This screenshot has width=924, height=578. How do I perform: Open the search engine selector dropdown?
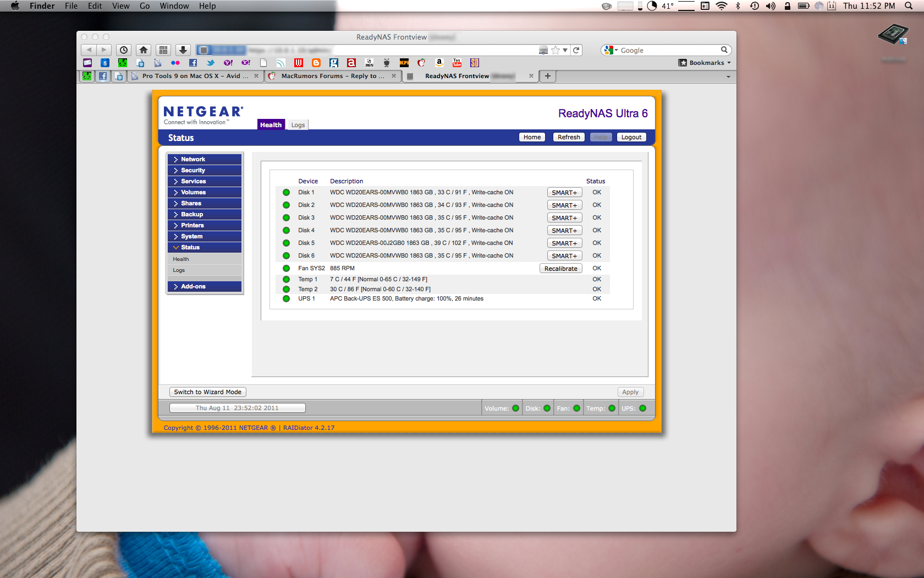pyautogui.click(x=611, y=50)
